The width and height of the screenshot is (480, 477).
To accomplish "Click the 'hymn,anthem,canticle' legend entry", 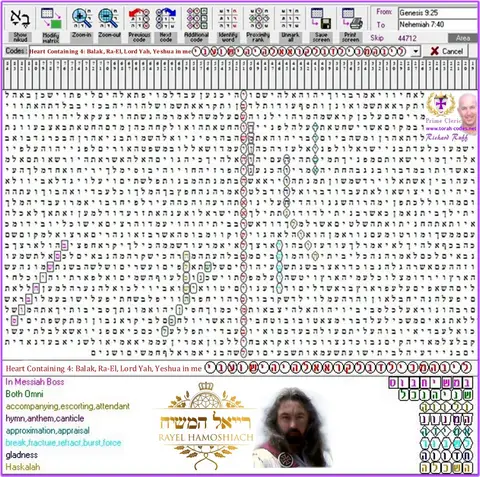I will 45,418.
